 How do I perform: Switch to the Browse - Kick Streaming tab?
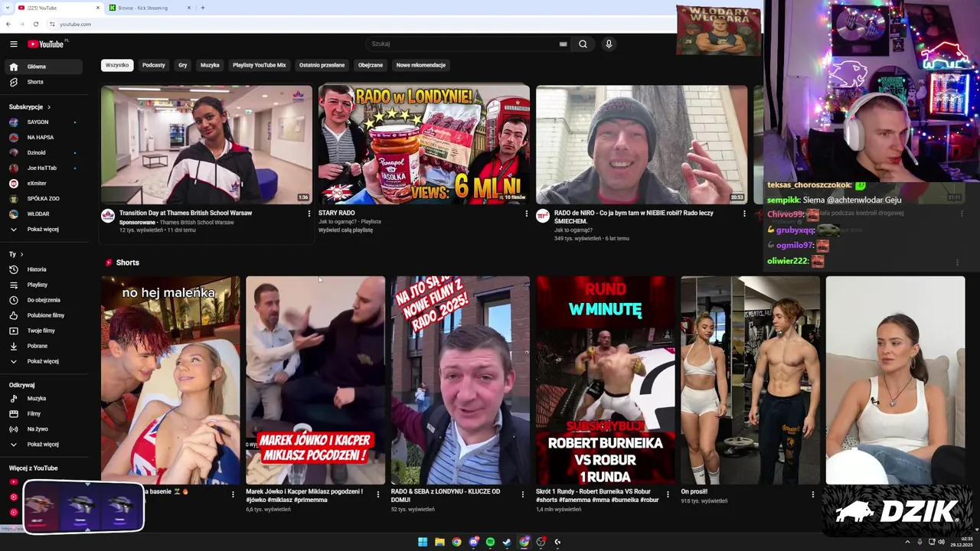click(151, 8)
